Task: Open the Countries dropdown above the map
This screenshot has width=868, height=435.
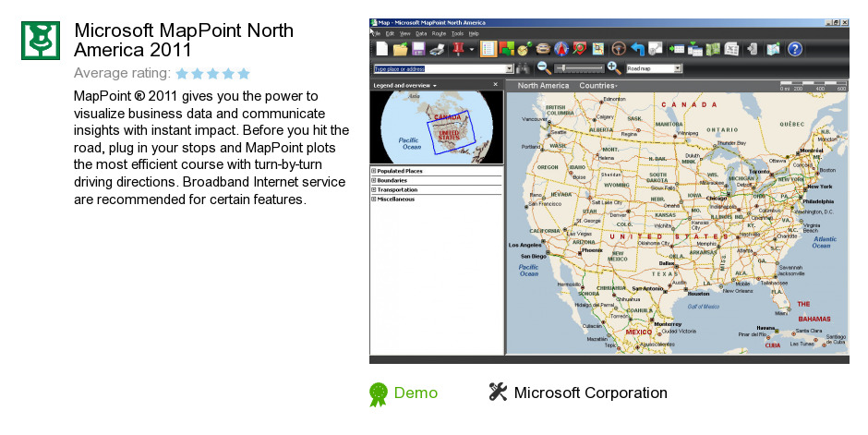Action: [x=598, y=86]
